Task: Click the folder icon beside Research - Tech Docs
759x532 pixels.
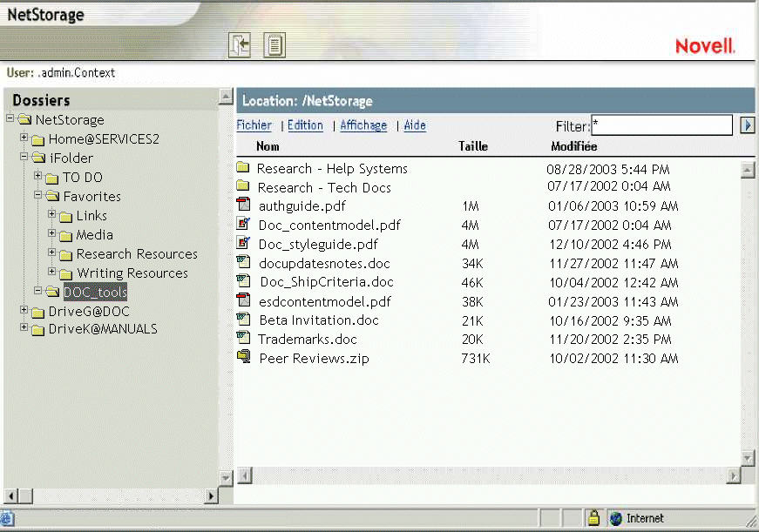Action: pos(243,185)
